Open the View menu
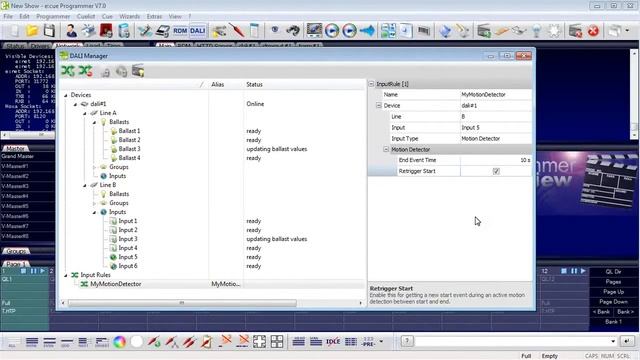 [x=175, y=16]
